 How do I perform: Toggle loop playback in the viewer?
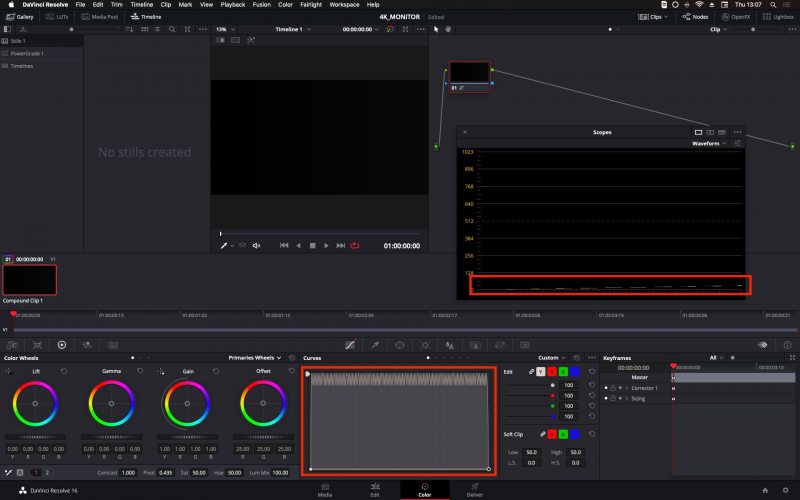[x=354, y=245]
